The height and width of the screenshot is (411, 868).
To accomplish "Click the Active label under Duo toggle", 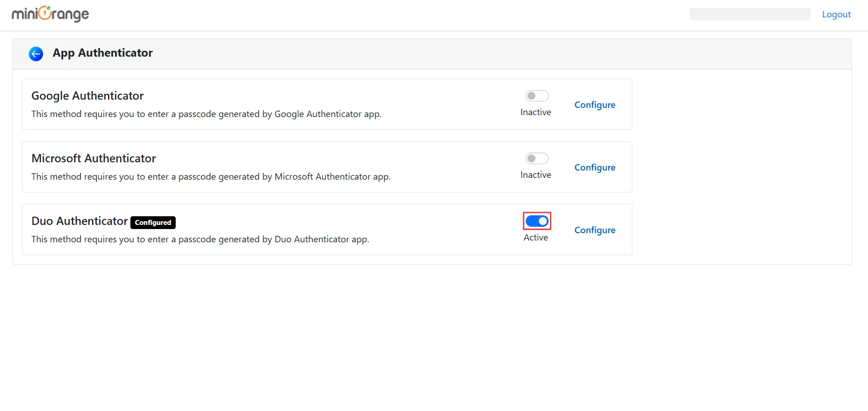I will (536, 237).
